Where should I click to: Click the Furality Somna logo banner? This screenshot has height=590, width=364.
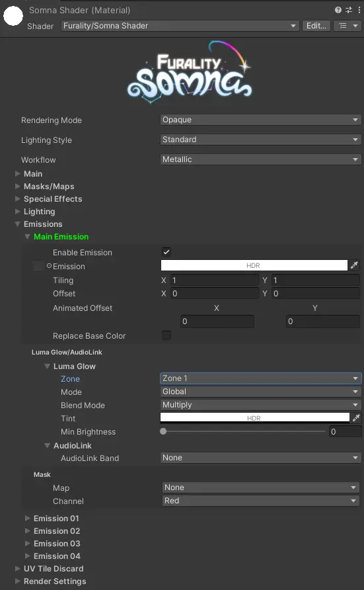pos(190,71)
